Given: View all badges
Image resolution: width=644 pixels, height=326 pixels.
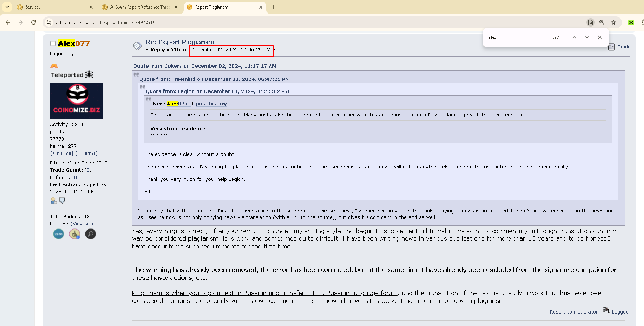Looking at the screenshot, I should 82,224.
